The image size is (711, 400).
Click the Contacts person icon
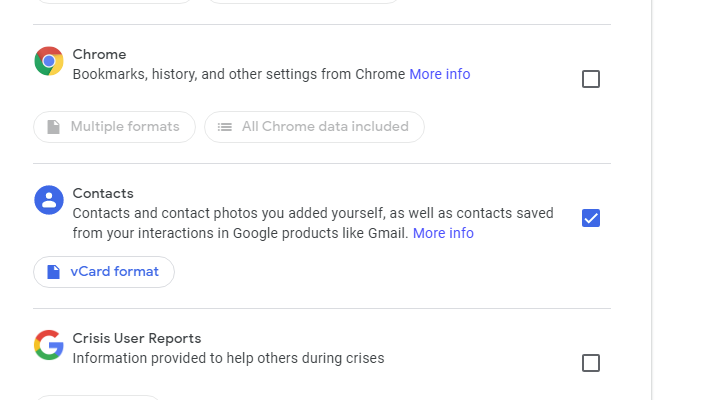[x=49, y=200]
